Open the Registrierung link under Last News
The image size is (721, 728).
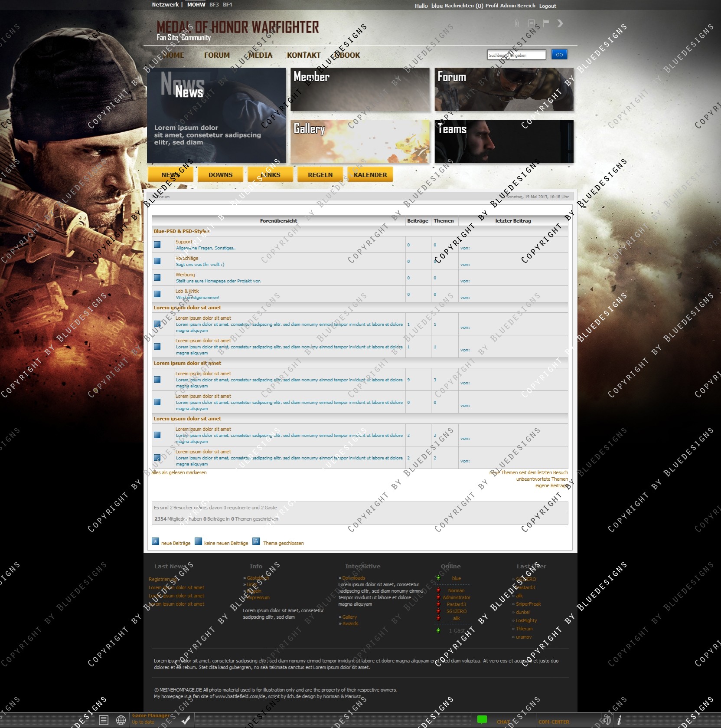(x=163, y=579)
